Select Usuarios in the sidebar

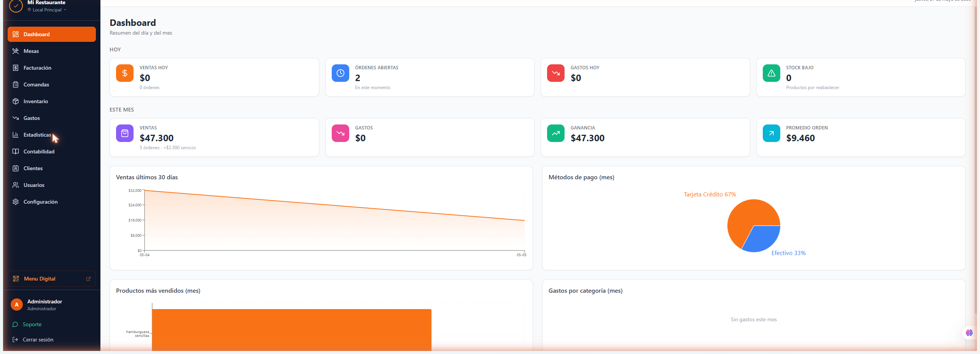(51, 185)
